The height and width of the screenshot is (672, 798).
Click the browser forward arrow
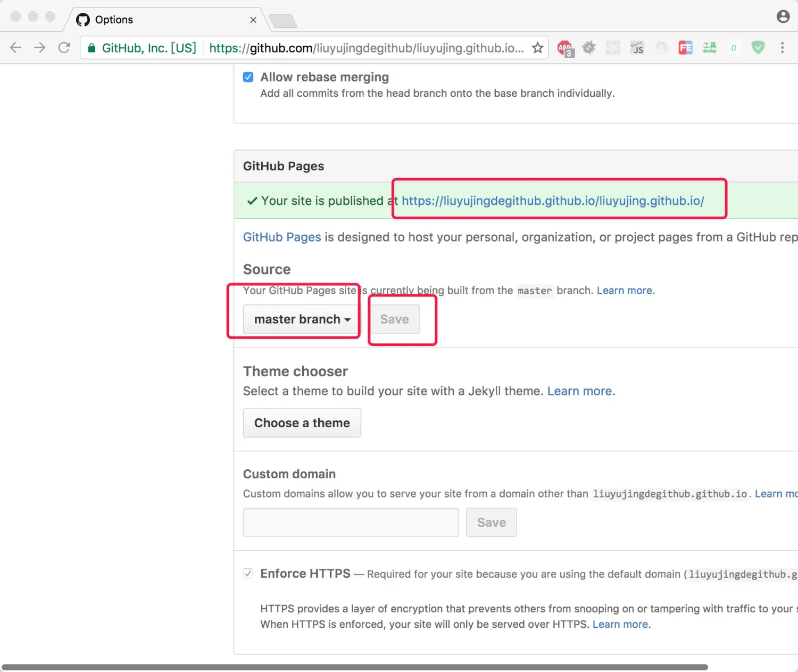coord(40,48)
